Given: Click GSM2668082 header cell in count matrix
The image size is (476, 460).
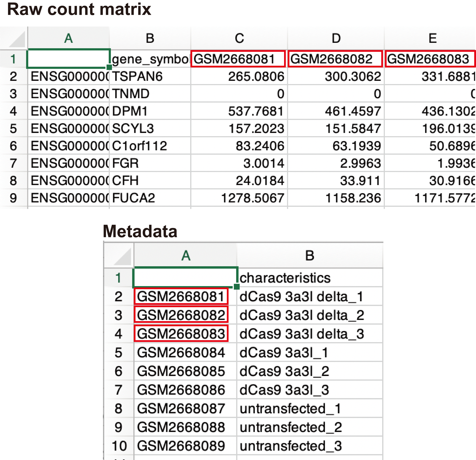Looking at the screenshot, I should point(335,59).
